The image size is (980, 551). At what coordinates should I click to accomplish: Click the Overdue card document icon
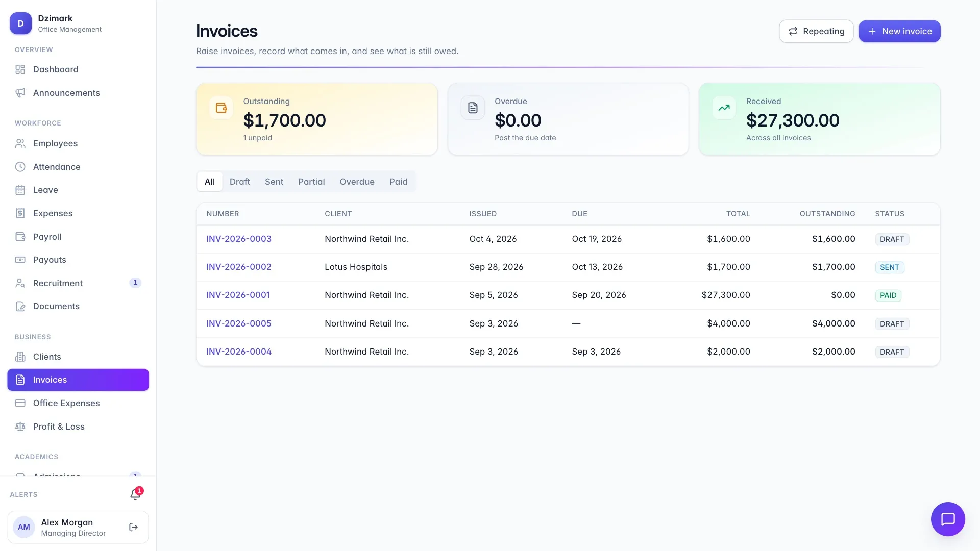tap(473, 108)
